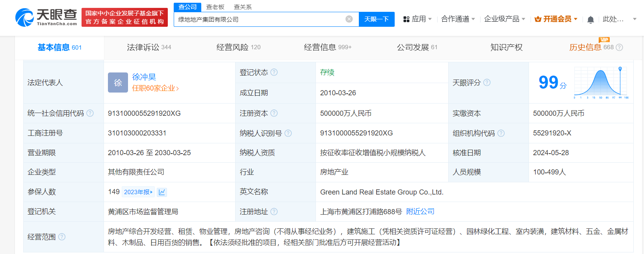Expand the 开通会员 dropdown
The image size is (644, 254).
click(x=556, y=19)
